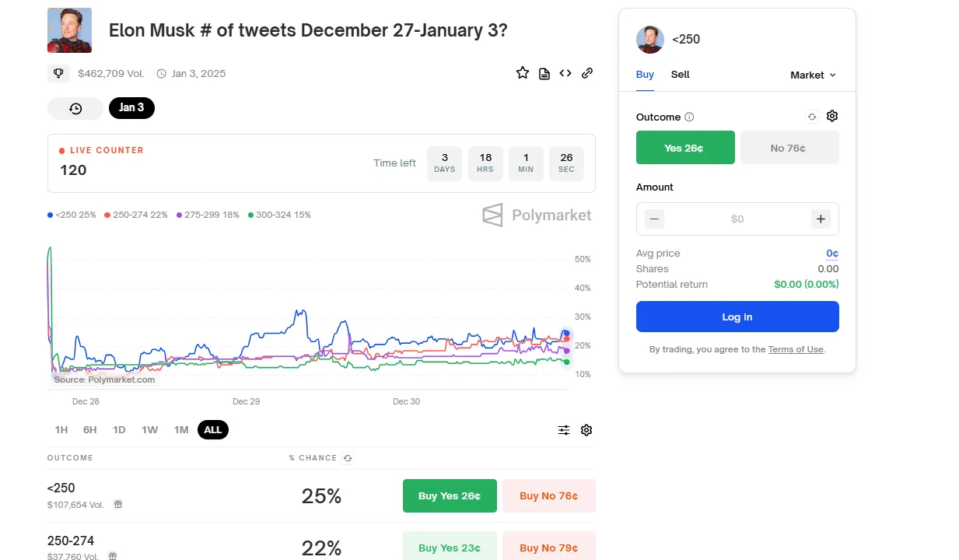
Task: Click the star favorite icon
Action: click(x=523, y=73)
